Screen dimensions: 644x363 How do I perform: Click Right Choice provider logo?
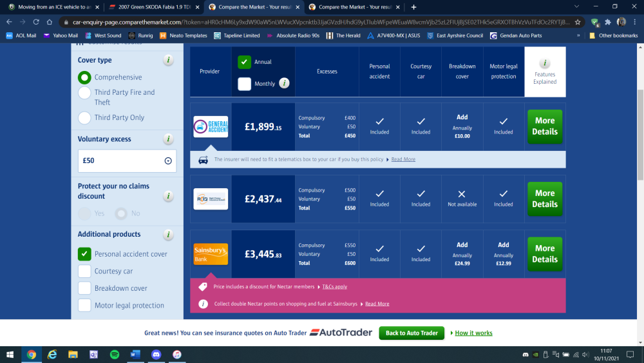[x=211, y=199]
